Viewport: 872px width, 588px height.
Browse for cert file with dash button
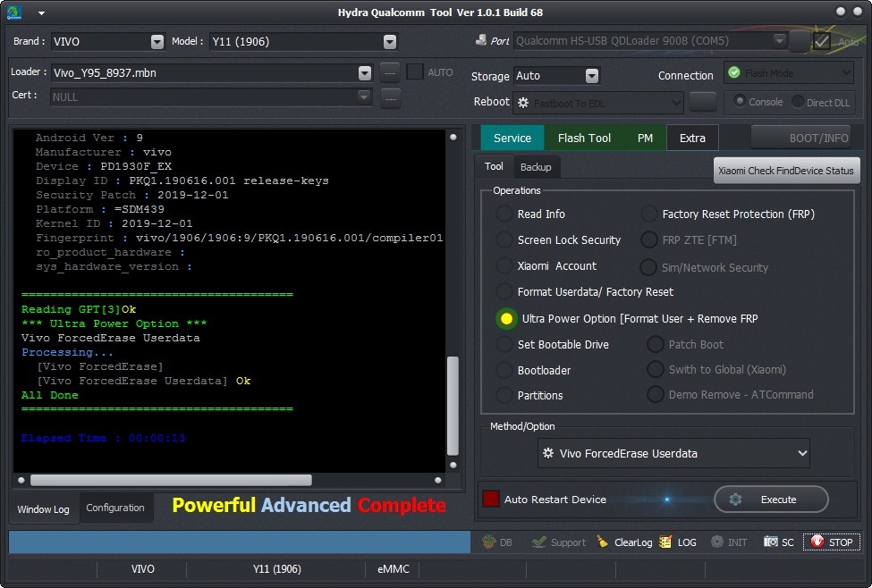tap(391, 98)
